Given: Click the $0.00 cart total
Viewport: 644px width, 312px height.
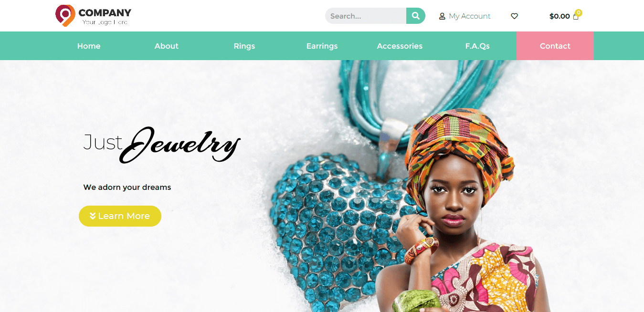Looking at the screenshot, I should click(560, 16).
